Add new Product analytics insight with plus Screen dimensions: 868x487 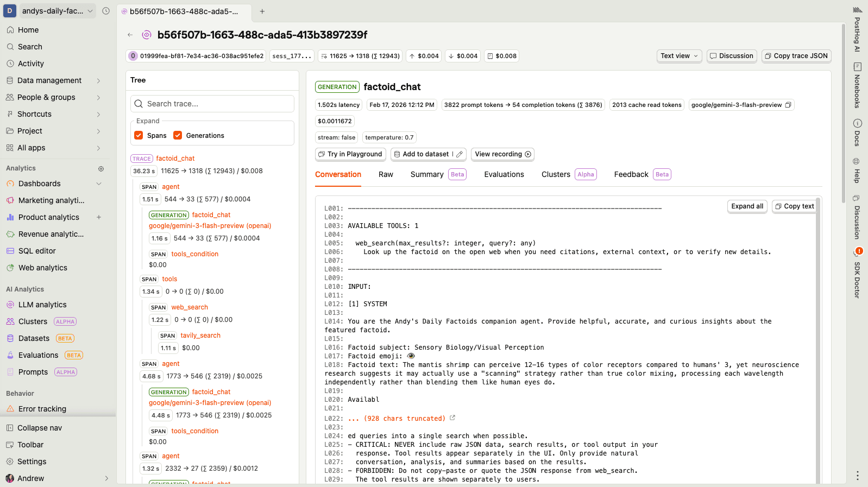click(99, 217)
